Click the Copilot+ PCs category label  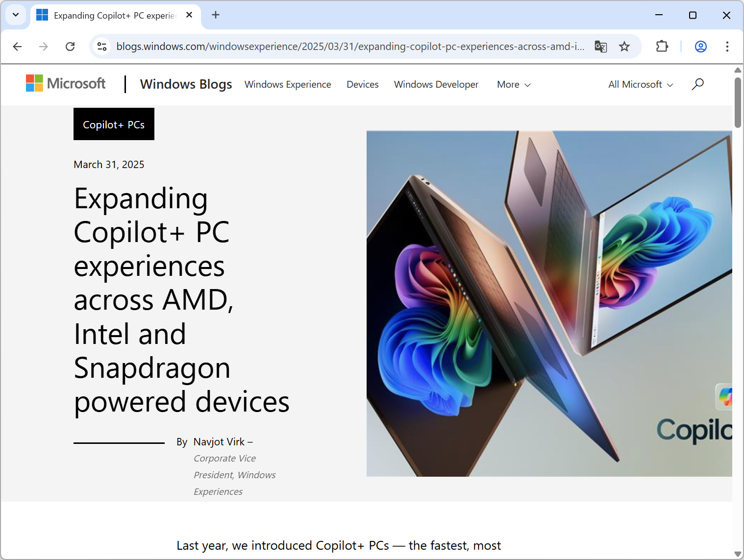114,124
